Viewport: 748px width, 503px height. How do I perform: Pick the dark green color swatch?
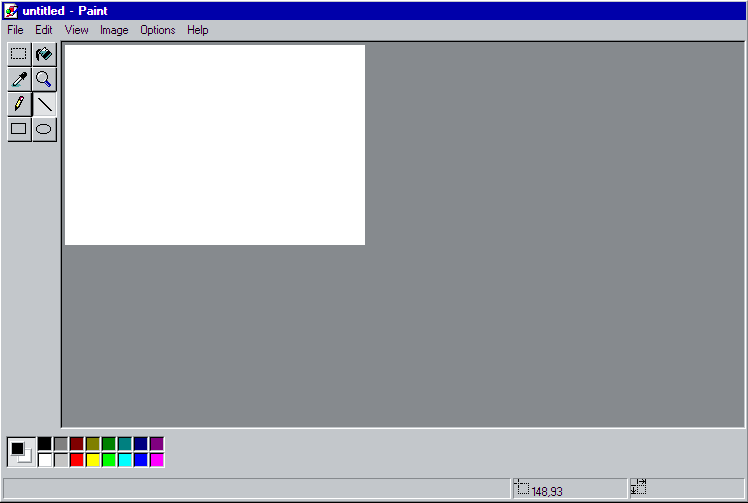pos(109,444)
